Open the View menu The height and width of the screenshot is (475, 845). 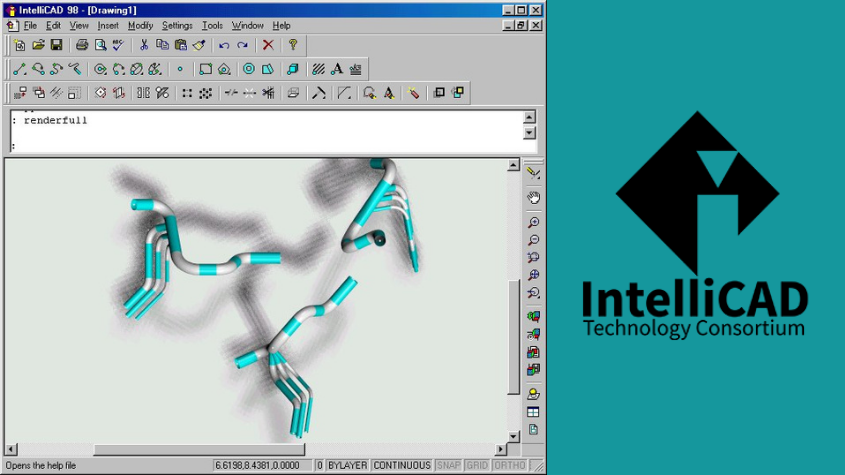pyautogui.click(x=79, y=25)
